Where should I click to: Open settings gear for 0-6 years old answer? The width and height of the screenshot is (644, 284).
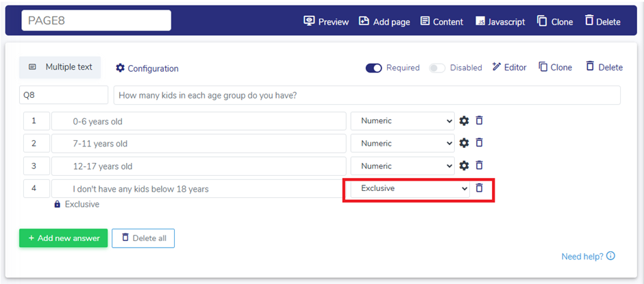click(464, 121)
